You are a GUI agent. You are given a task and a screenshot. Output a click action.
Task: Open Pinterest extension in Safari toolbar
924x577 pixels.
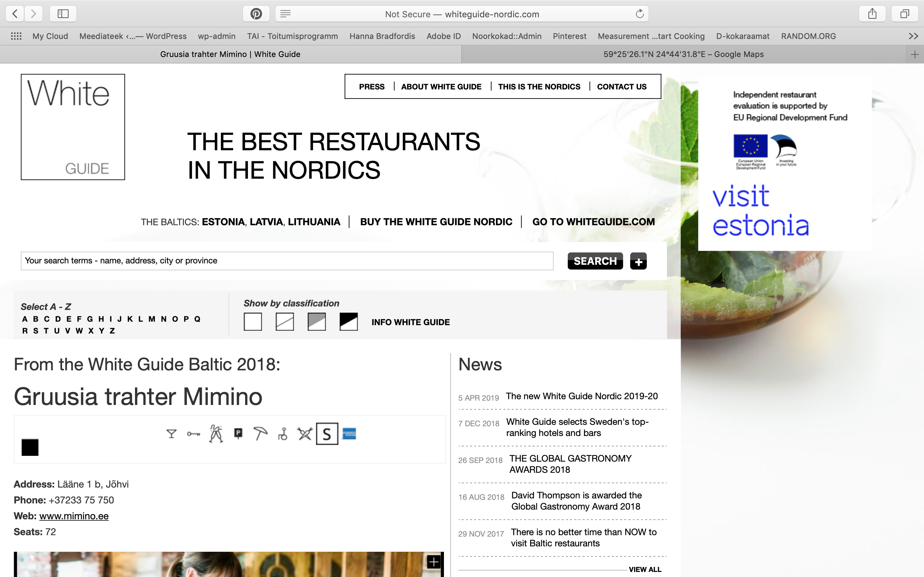pos(256,14)
